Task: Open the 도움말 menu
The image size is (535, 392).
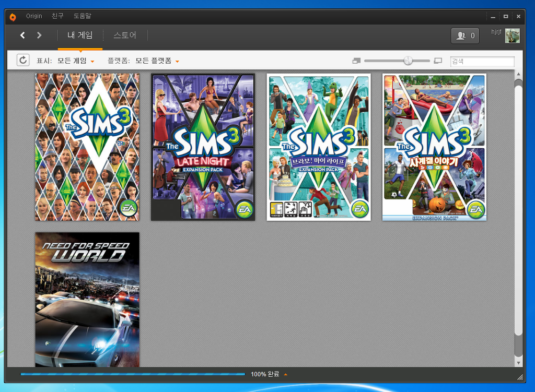Action: [82, 16]
